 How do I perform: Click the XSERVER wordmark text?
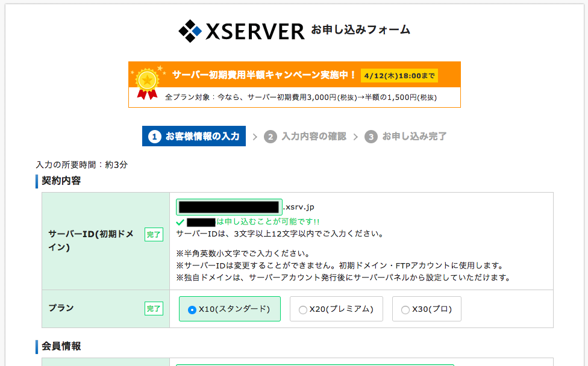pos(255,31)
